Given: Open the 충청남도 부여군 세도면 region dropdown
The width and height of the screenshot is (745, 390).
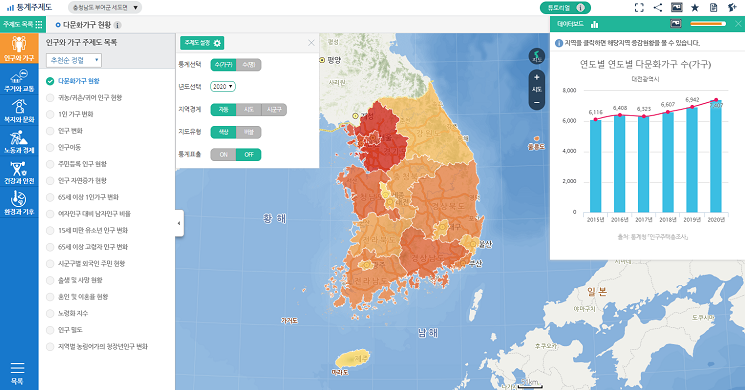Looking at the screenshot, I should 105,8.
